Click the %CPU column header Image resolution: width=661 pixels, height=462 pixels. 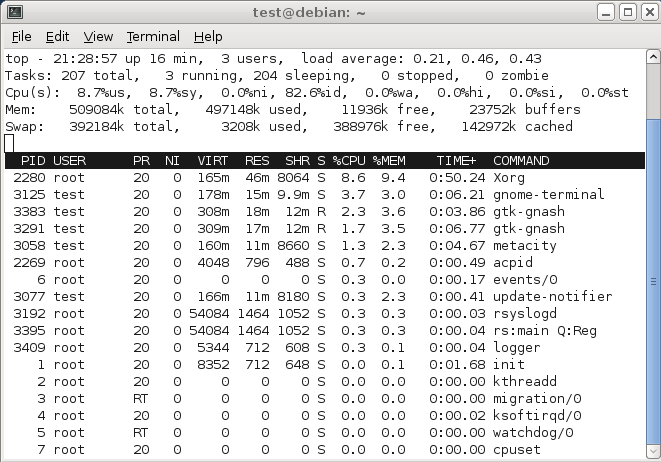[349, 161]
